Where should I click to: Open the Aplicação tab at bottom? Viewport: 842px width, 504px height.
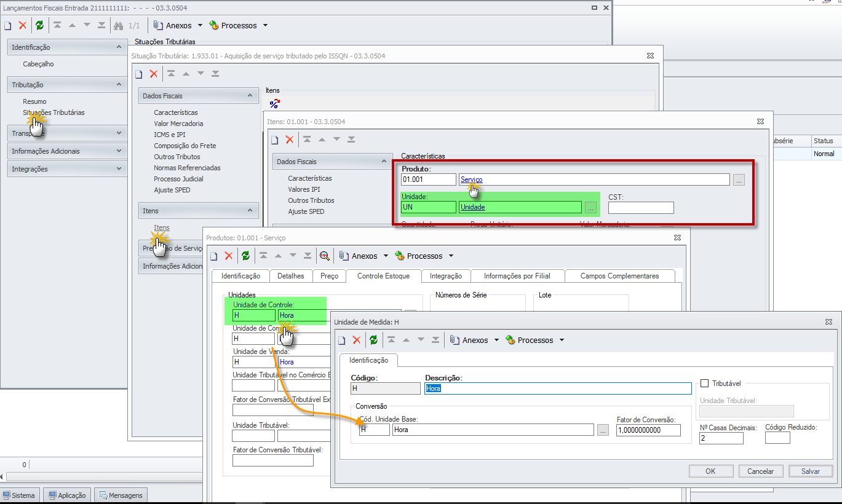tap(68, 495)
